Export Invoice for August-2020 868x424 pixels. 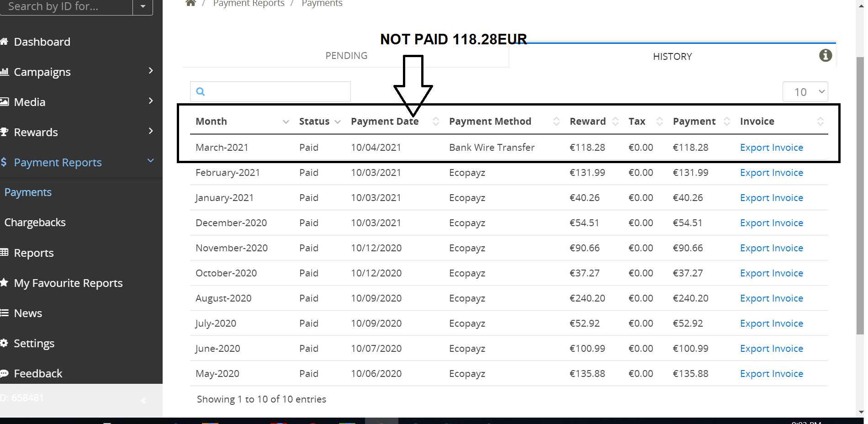(772, 298)
